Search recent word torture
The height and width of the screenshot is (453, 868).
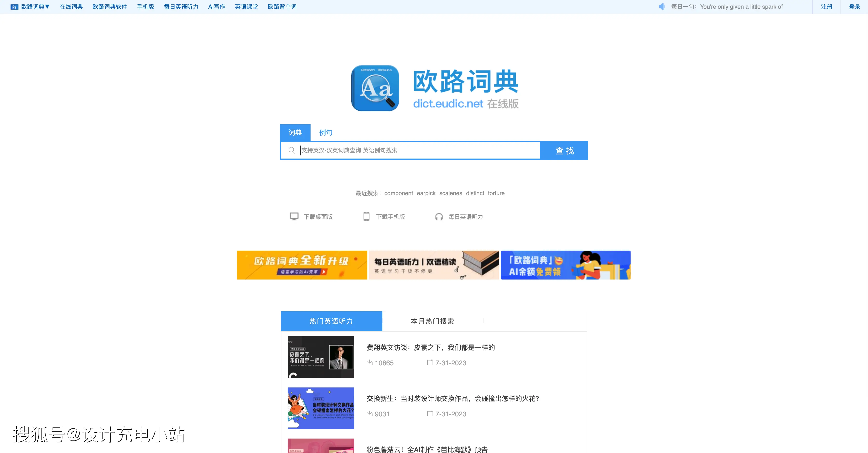tap(496, 193)
